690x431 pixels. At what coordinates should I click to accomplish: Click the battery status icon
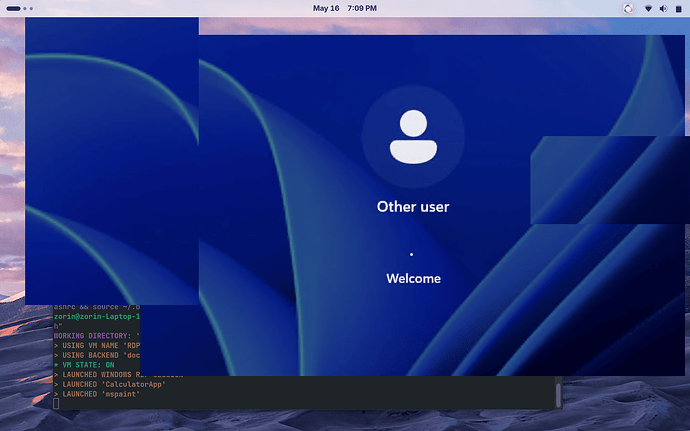678,8
